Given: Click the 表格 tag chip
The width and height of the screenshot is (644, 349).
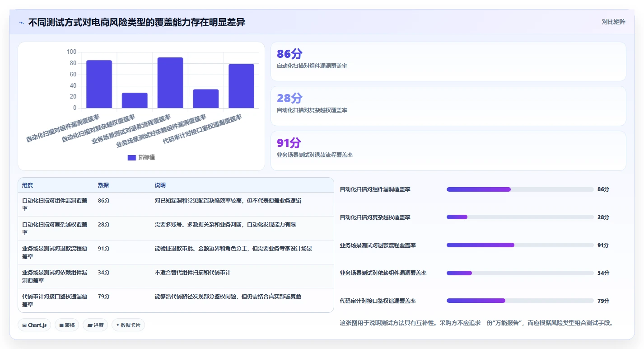Looking at the screenshot, I should pyautogui.click(x=67, y=325).
